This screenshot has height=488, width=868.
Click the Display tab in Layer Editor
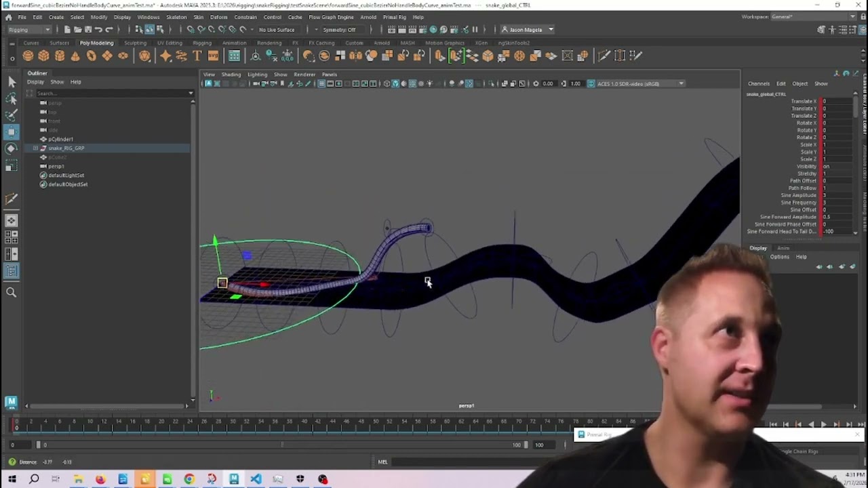758,248
